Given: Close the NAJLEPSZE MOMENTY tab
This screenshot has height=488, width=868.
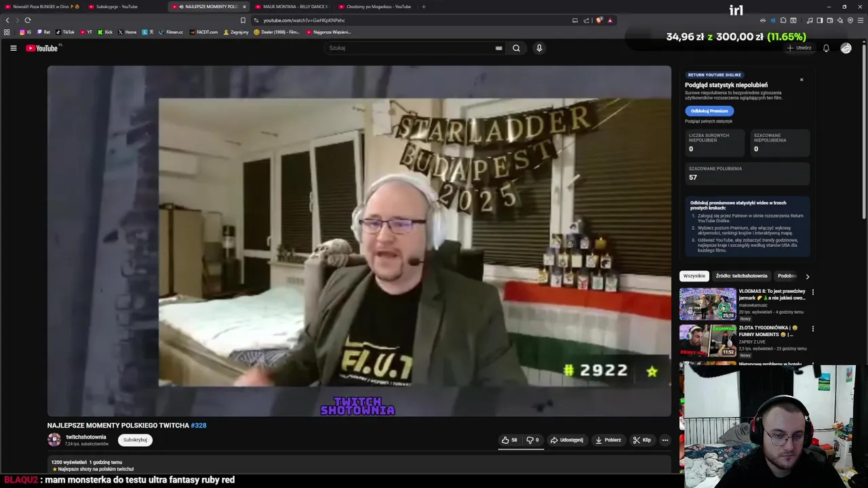Looking at the screenshot, I should pos(244,7).
